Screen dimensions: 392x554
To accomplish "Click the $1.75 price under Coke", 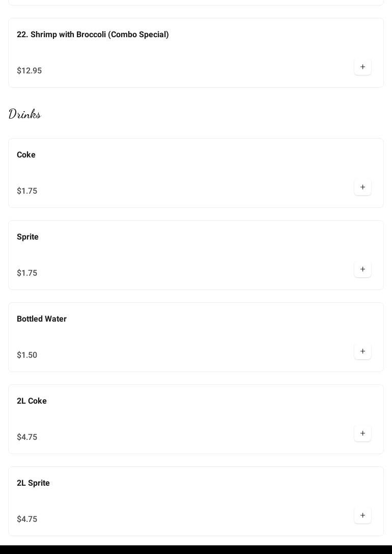I will (27, 191).
